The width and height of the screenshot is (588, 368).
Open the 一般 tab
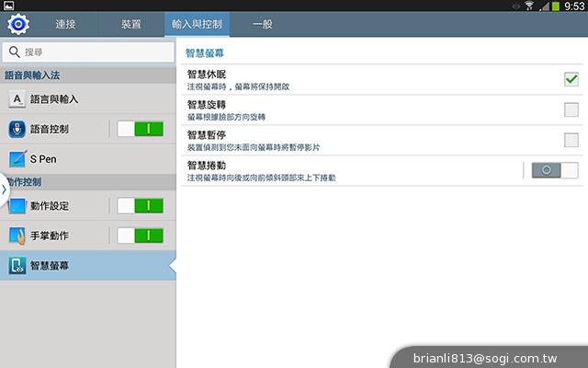pyautogui.click(x=262, y=24)
